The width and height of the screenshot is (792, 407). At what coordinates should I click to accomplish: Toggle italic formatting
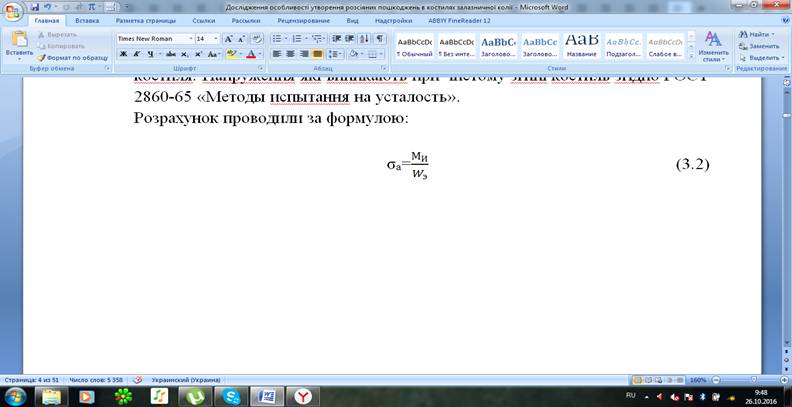(x=137, y=54)
